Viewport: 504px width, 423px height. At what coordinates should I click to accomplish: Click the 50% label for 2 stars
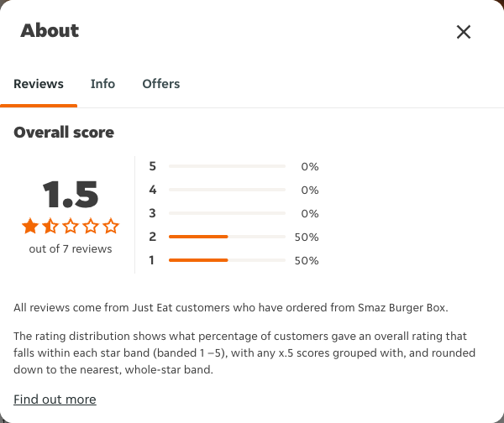[x=307, y=237]
